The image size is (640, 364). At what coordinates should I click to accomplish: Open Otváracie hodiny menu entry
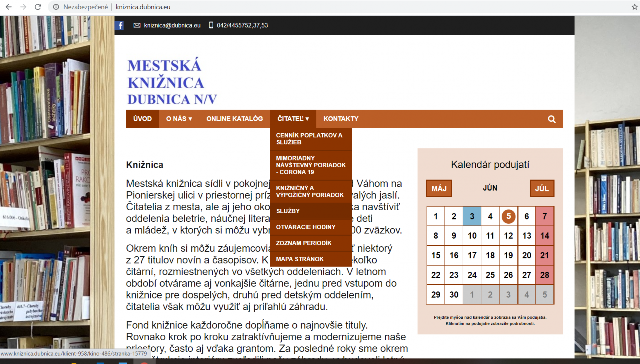[x=311, y=227]
